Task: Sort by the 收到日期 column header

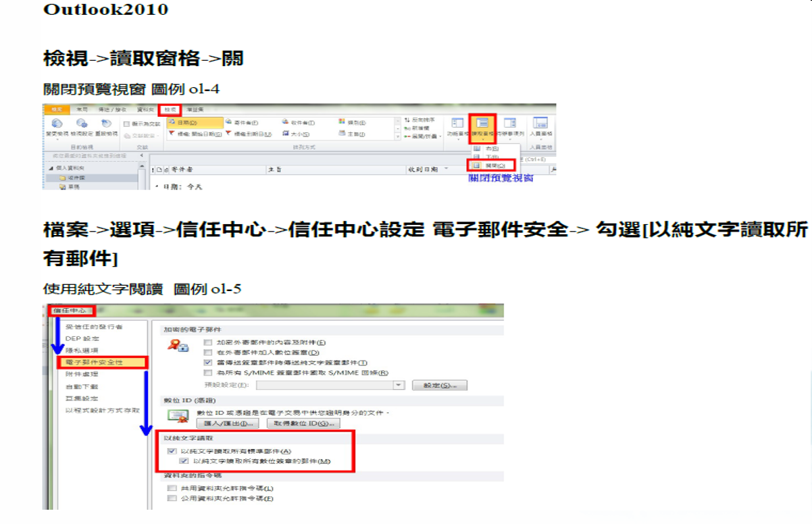Action: (x=478, y=169)
